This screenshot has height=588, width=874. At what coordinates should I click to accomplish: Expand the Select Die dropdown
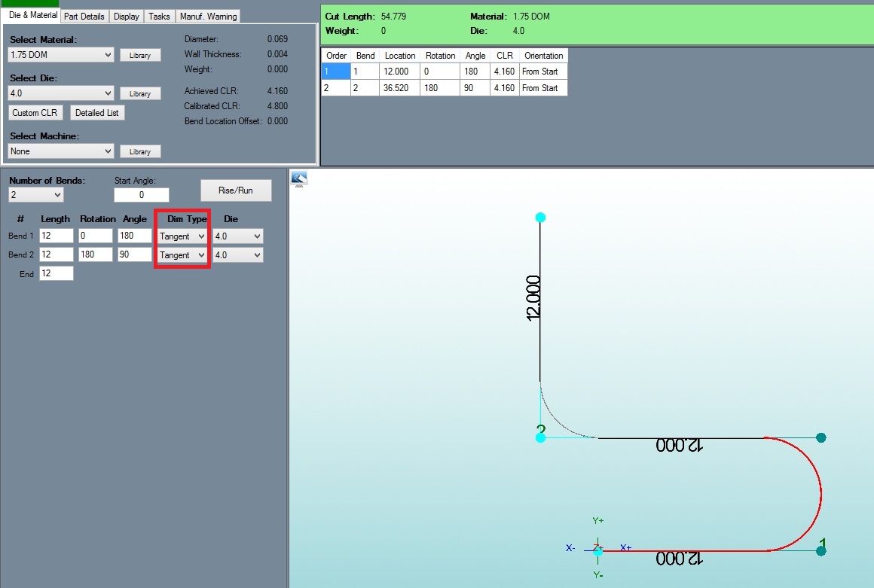coord(61,93)
